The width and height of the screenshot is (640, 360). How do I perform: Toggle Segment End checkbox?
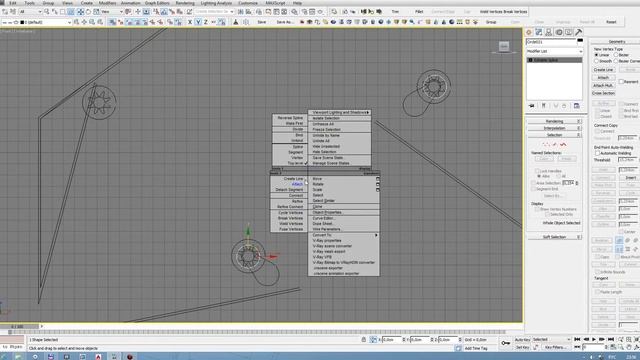(x=533, y=189)
